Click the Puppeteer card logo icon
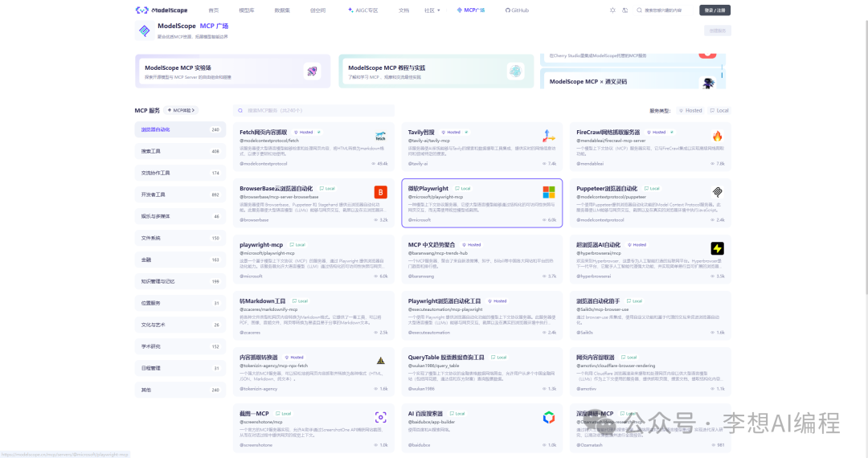This screenshot has width=868, height=458. coord(717,192)
